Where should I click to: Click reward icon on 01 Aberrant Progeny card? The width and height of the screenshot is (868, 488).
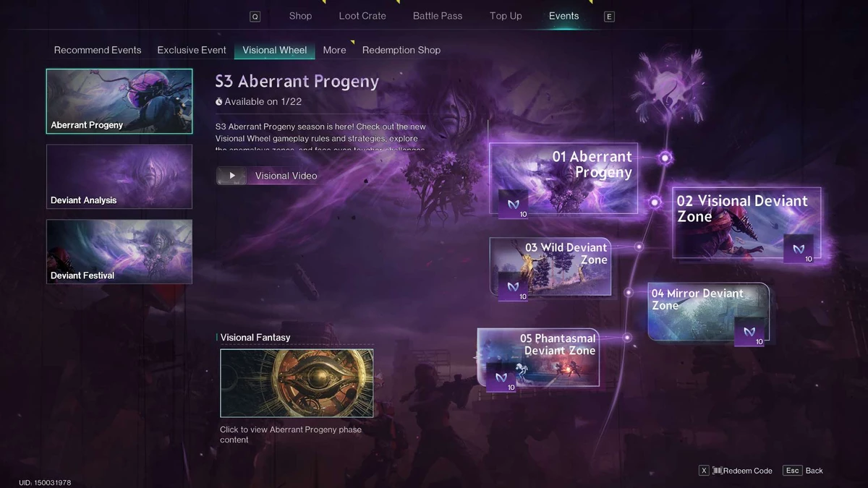click(x=513, y=204)
